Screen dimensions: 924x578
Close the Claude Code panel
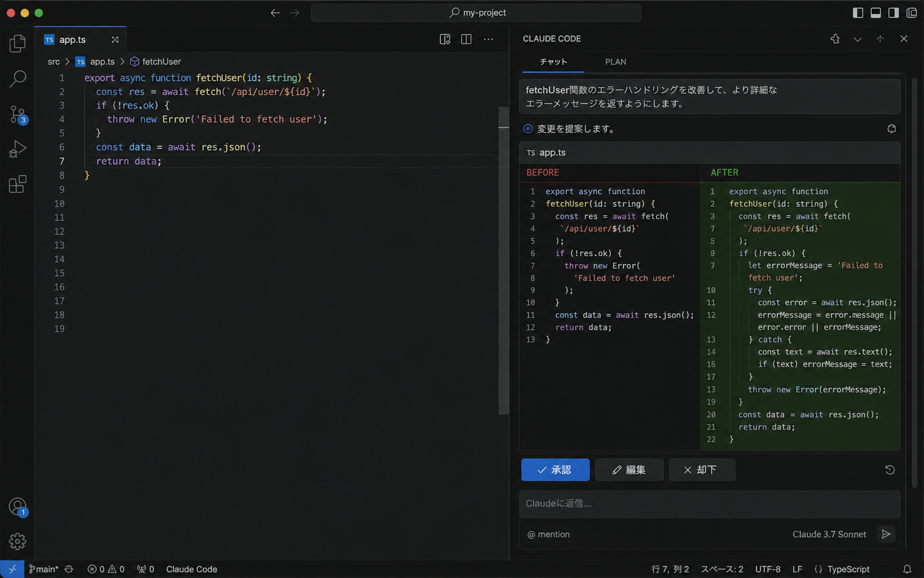(x=904, y=38)
